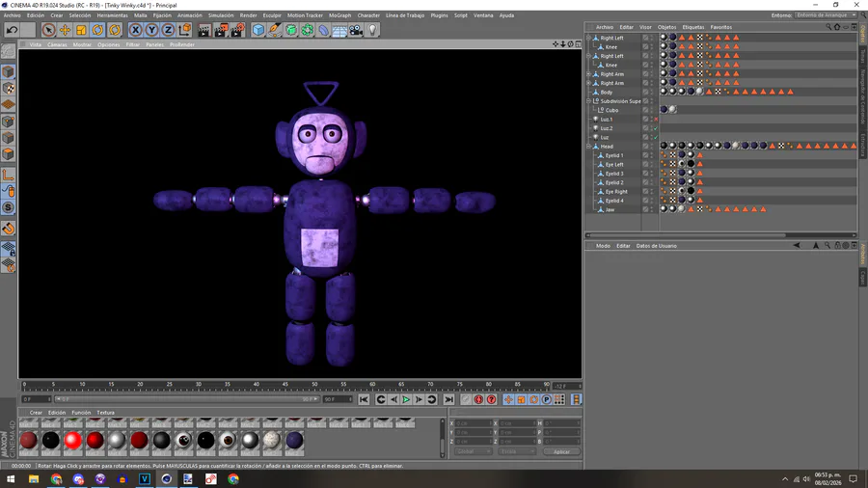Toggle Y axis lock
This screenshot has width=868, height=488.
(151, 30)
